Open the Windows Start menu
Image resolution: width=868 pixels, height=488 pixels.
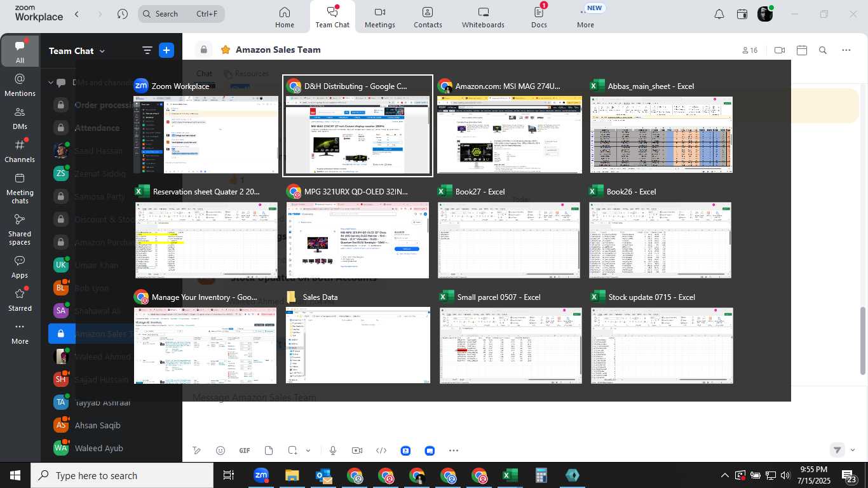(15, 475)
